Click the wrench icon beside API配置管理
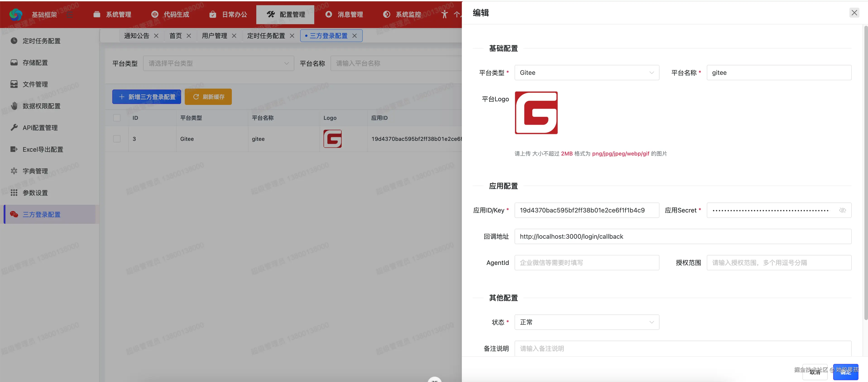Image resolution: width=868 pixels, height=382 pixels. [14, 127]
